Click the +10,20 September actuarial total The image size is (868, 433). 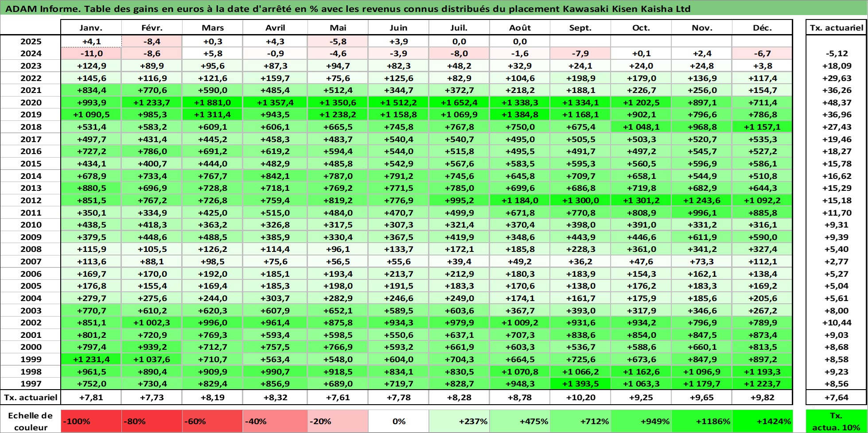coord(580,398)
